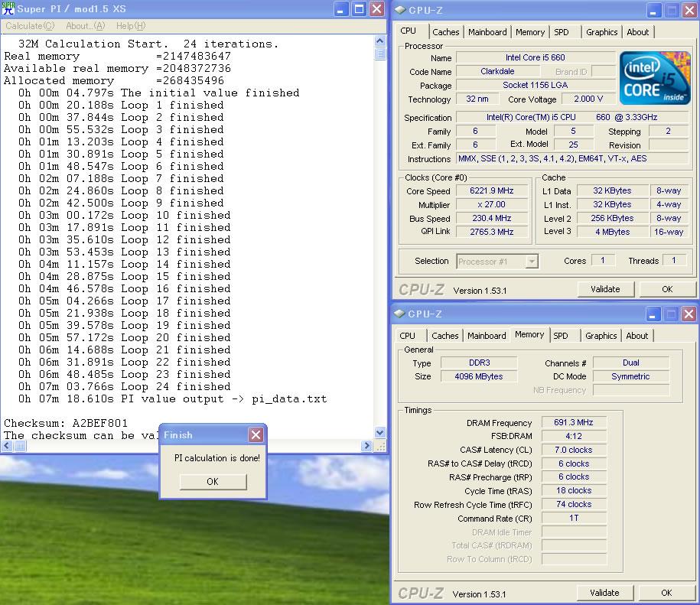Click the Package value Socket 1156 LGA
Viewport: 700px width, 605px height.
[x=536, y=85]
